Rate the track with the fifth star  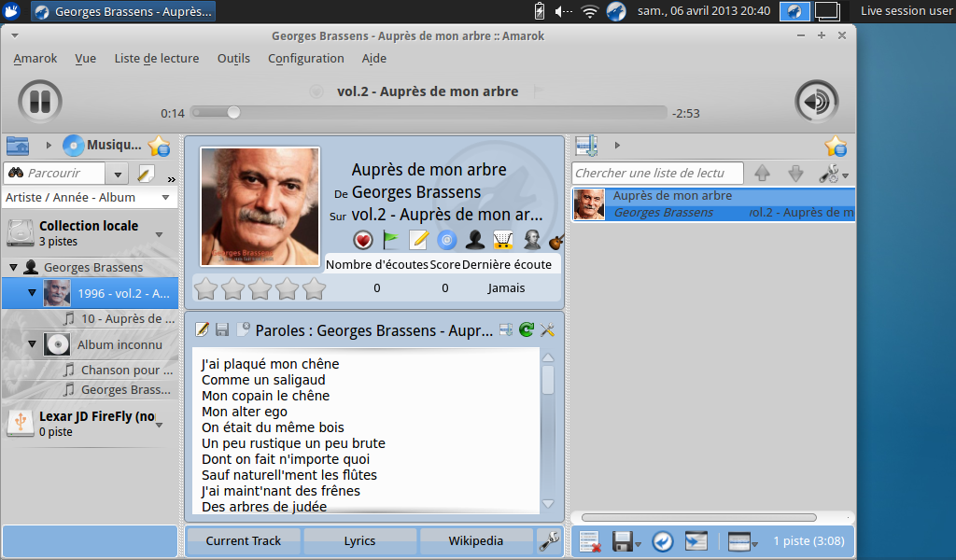(x=314, y=288)
